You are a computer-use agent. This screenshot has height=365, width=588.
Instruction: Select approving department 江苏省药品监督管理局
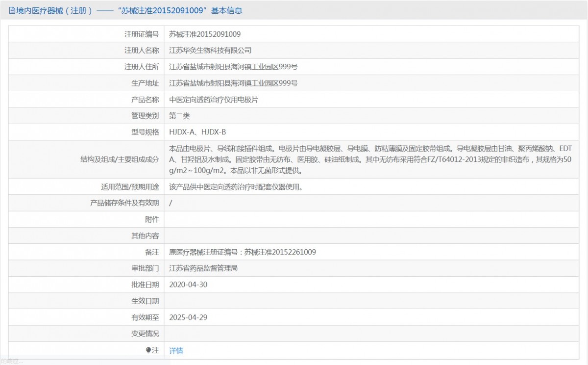click(203, 268)
